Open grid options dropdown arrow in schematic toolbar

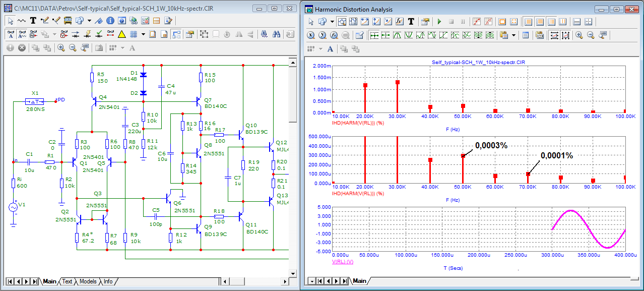pos(143,34)
